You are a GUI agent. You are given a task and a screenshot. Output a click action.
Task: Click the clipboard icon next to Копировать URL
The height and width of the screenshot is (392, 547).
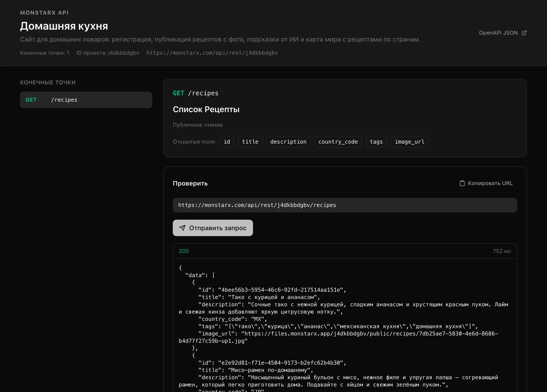point(462,183)
